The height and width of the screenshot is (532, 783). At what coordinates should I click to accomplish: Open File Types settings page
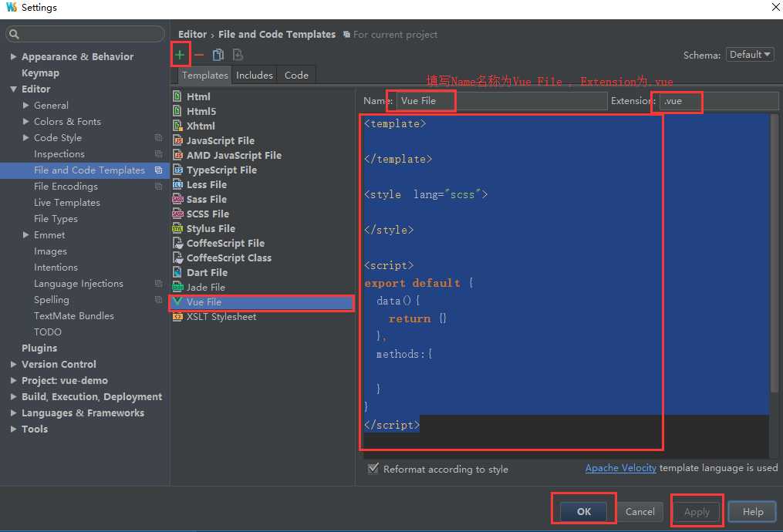click(56, 219)
